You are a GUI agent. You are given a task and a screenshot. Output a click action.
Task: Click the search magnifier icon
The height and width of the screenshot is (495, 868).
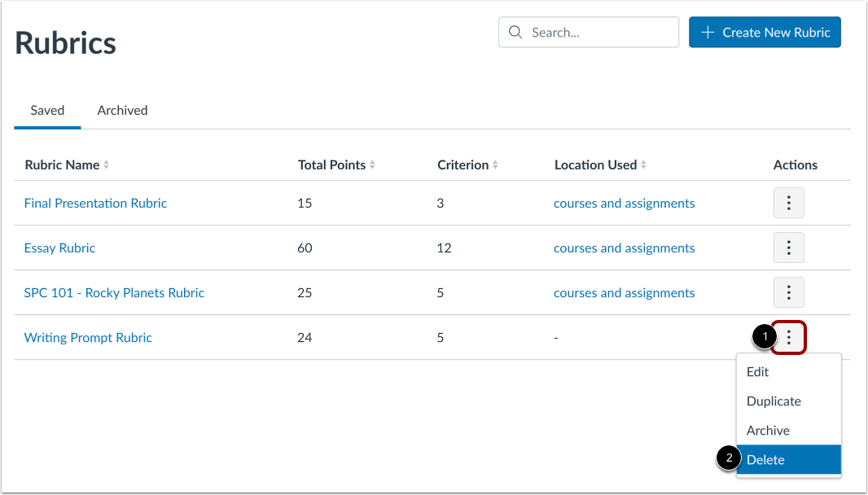click(x=515, y=33)
